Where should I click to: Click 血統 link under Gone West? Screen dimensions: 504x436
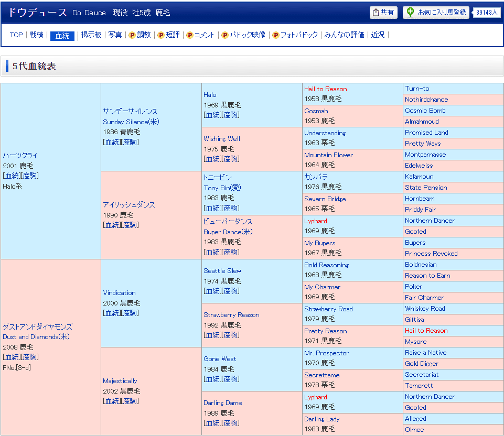click(x=212, y=379)
